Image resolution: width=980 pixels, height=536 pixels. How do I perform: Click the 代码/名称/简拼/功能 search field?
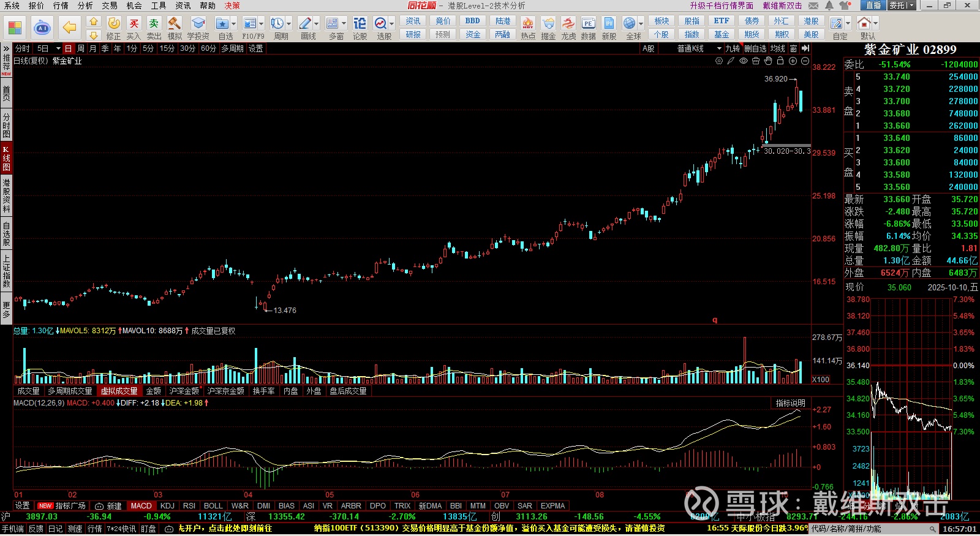point(874,529)
